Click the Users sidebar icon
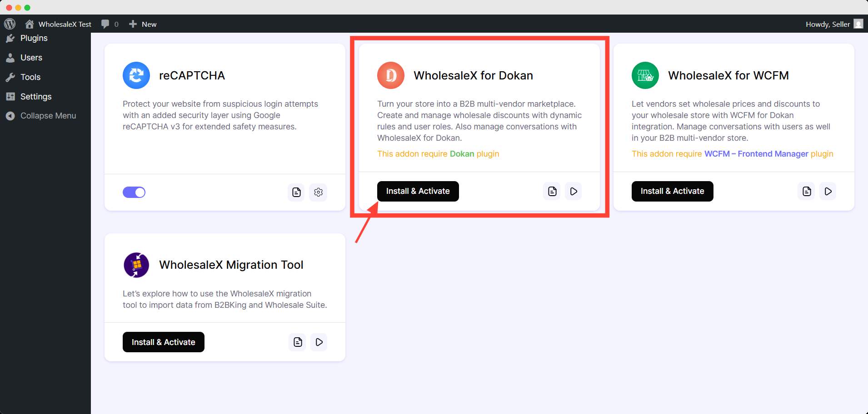 tap(10, 58)
